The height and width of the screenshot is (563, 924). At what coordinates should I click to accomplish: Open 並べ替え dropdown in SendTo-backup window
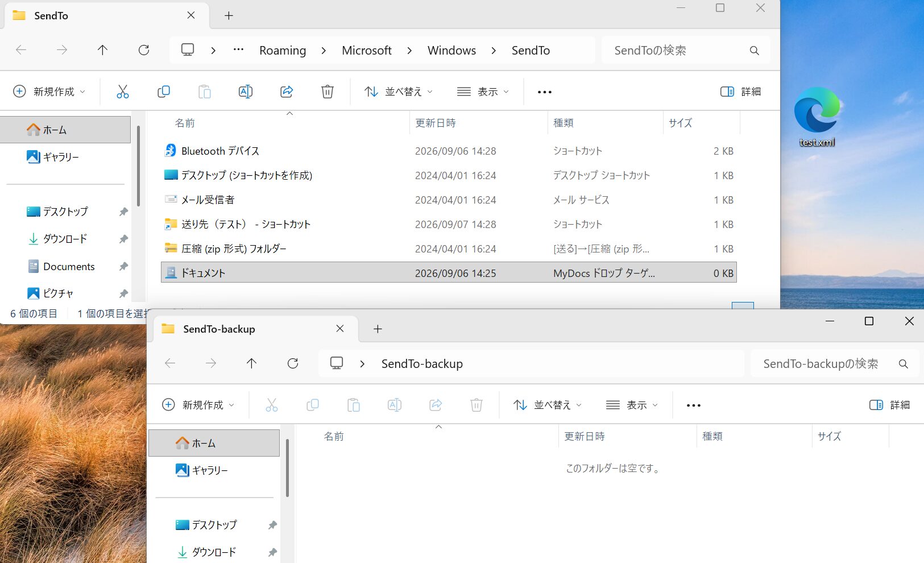(548, 405)
